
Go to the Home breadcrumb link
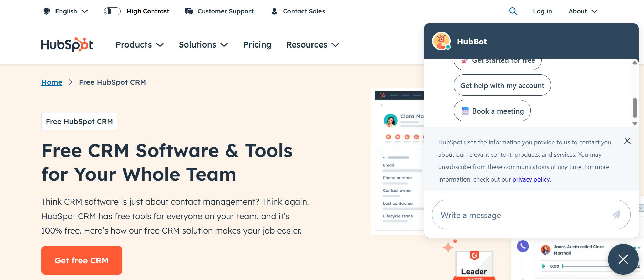coord(52,82)
